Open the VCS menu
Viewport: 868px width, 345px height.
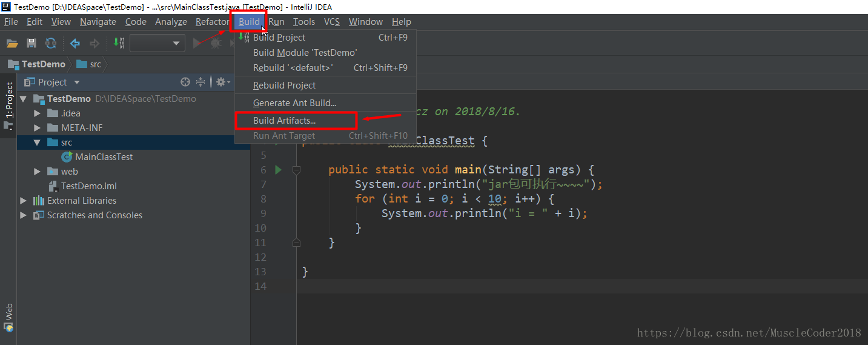point(332,22)
